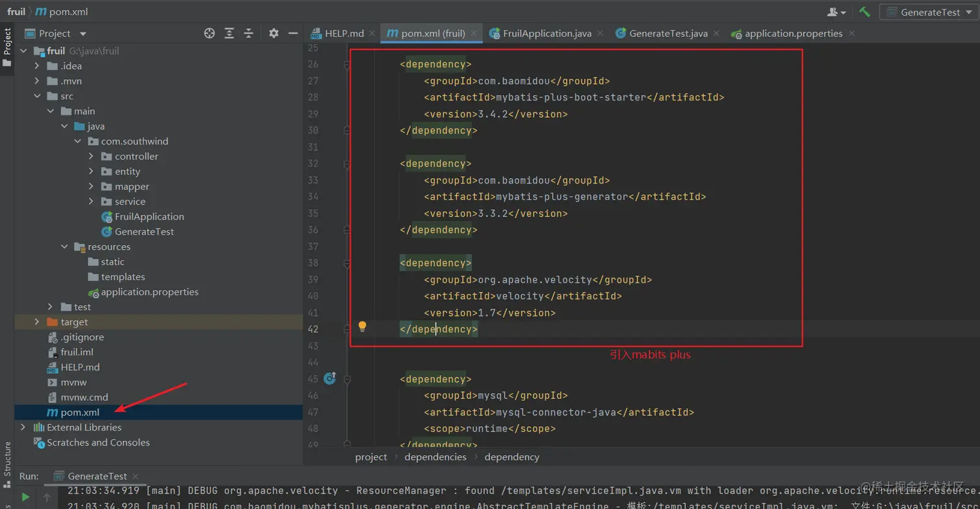The height and width of the screenshot is (509, 980).
Task: Close the FruilApplication.java editor tab
Action: tap(601, 33)
